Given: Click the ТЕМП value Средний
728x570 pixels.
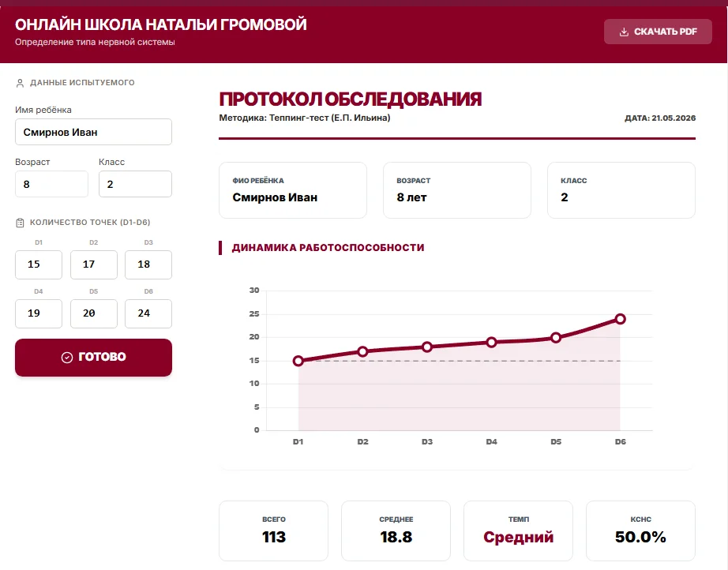Looking at the screenshot, I should point(518,537).
